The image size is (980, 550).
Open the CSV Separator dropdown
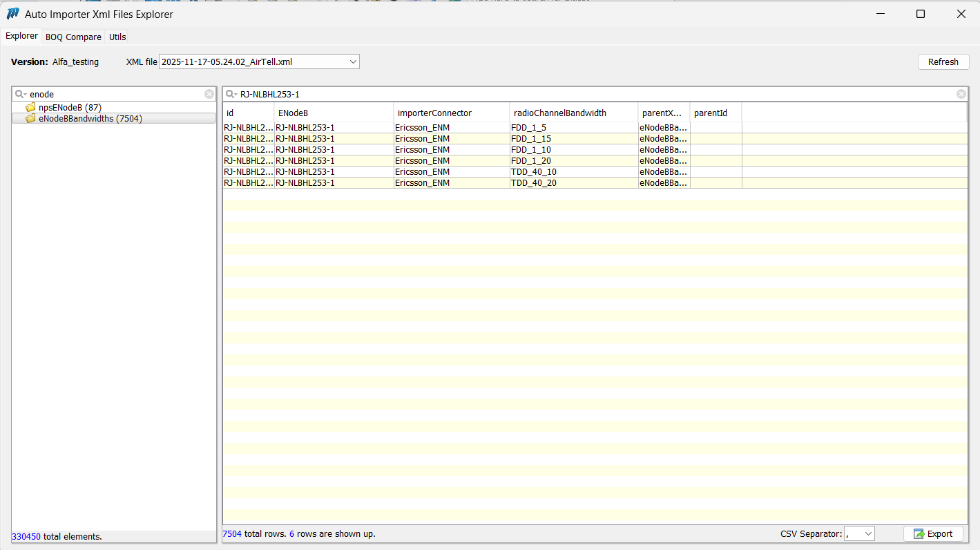pos(867,534)
